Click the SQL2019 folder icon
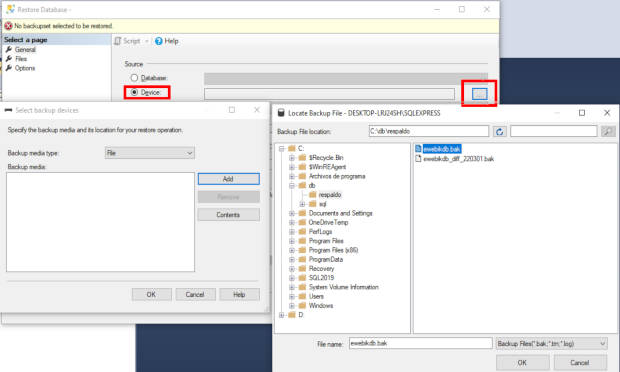Viewport: 620px width, 372px height. pos(302,278)
